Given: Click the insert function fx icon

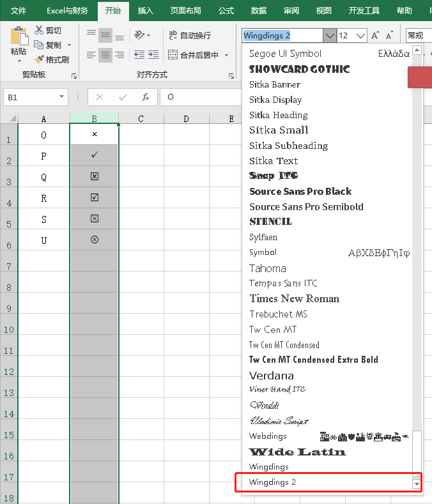Looking at the screenshot, I should tap(146, 97).
